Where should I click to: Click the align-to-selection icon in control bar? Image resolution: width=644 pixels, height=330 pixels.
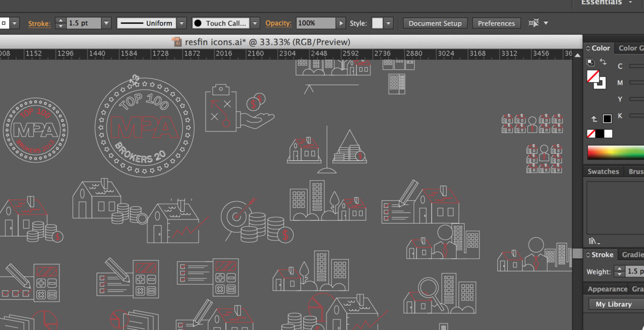534,23
